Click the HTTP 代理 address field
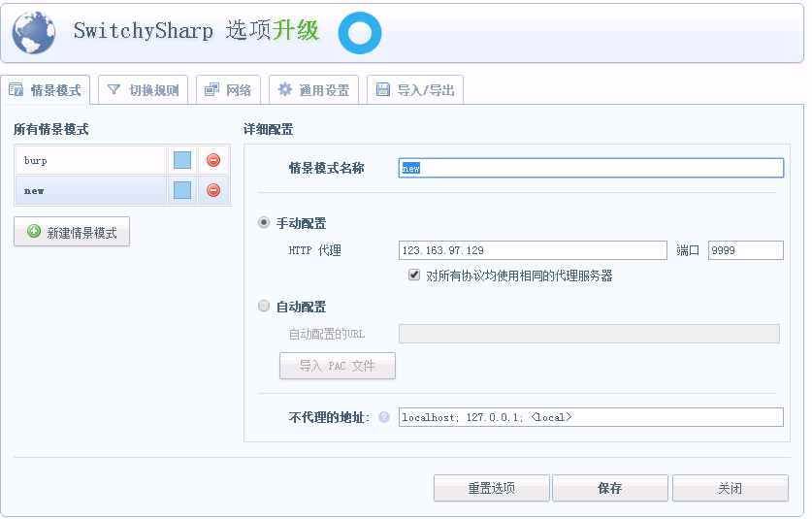Image resolution: width=812 pixels, height=519 pixels. (x=532, y=250)
